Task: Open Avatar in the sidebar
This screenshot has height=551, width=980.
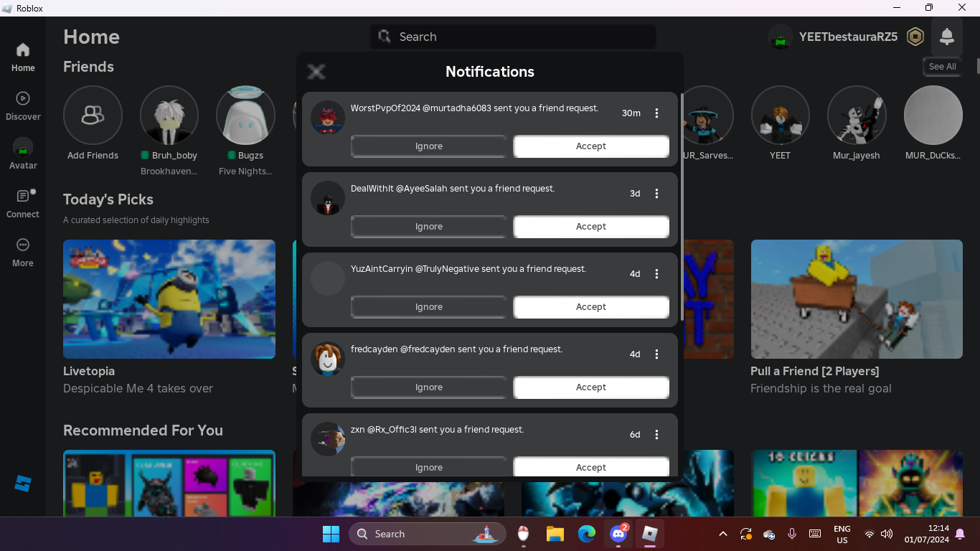Action: [23, 154]
